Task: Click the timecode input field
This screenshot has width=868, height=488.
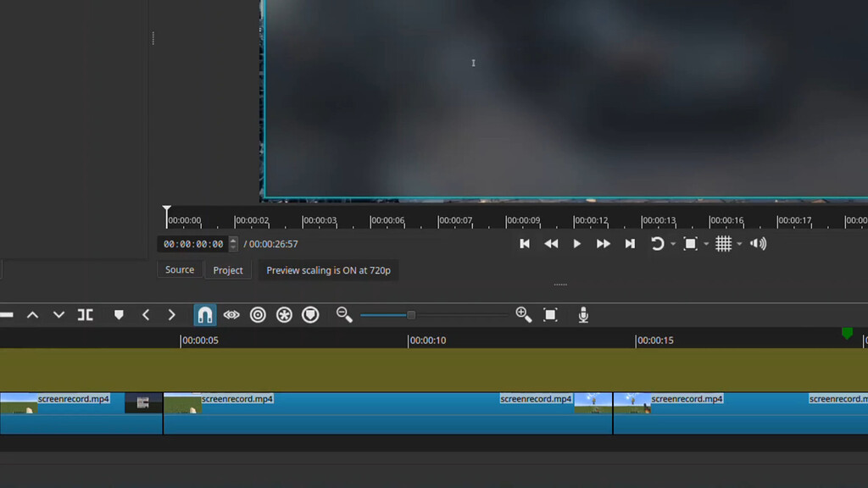Action: click(x=193, y=243)
